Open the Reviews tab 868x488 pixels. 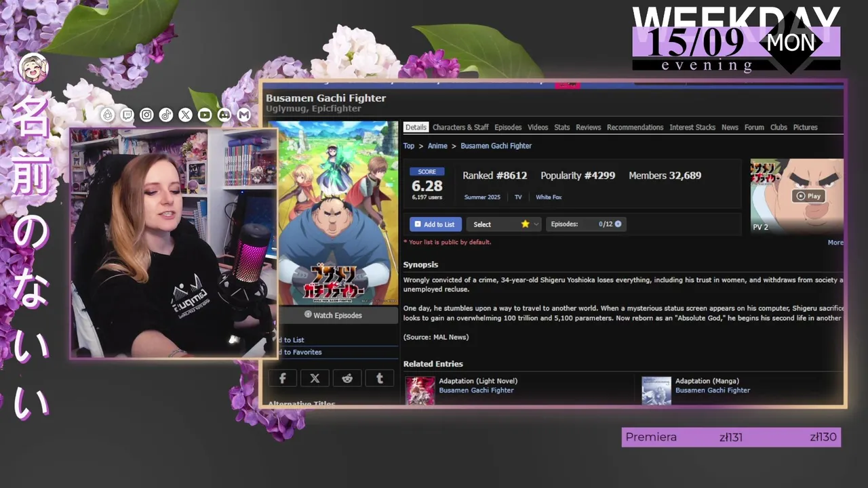click(x=589, y=127)
